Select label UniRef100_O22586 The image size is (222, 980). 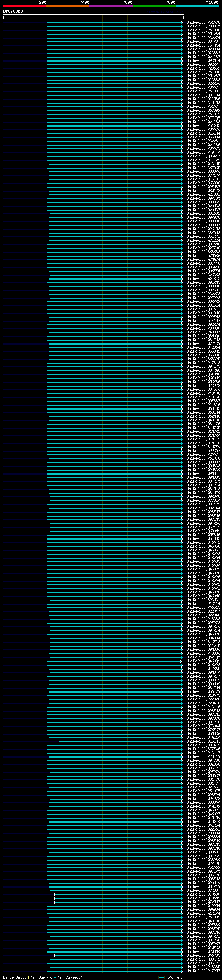[x=203, y=99]
